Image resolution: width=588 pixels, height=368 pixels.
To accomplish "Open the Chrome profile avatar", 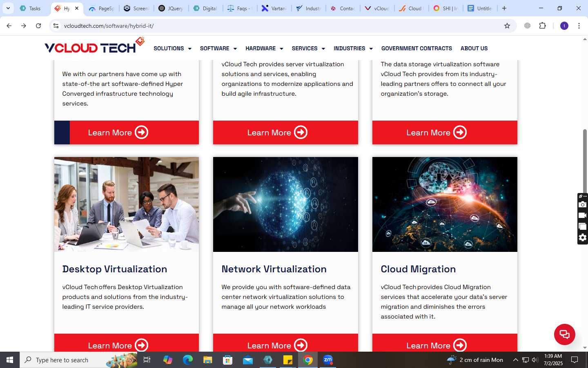I will [564, 26].
